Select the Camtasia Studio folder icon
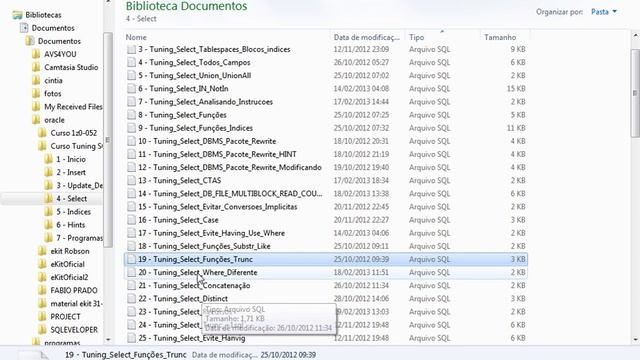Screen dimensions: 640x360 click(36, 67)
